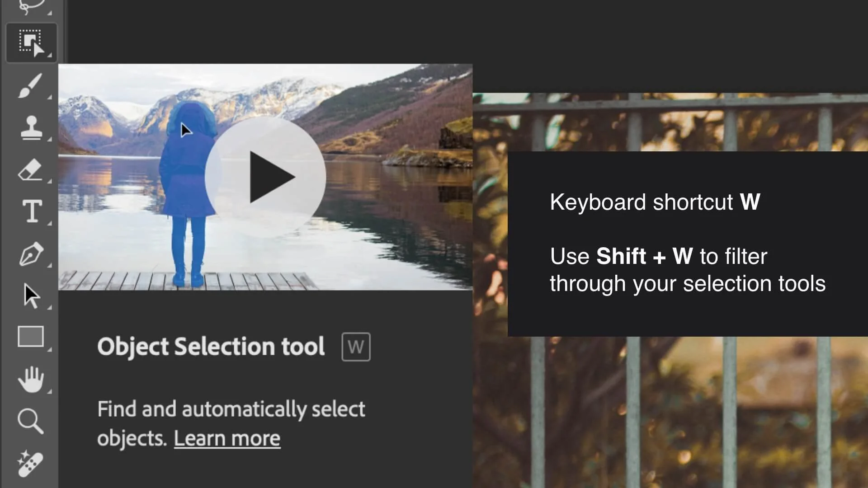This screenshot has width=868, height=488.
Task: Click the W shortcut key badge
Action: point(356,347)
